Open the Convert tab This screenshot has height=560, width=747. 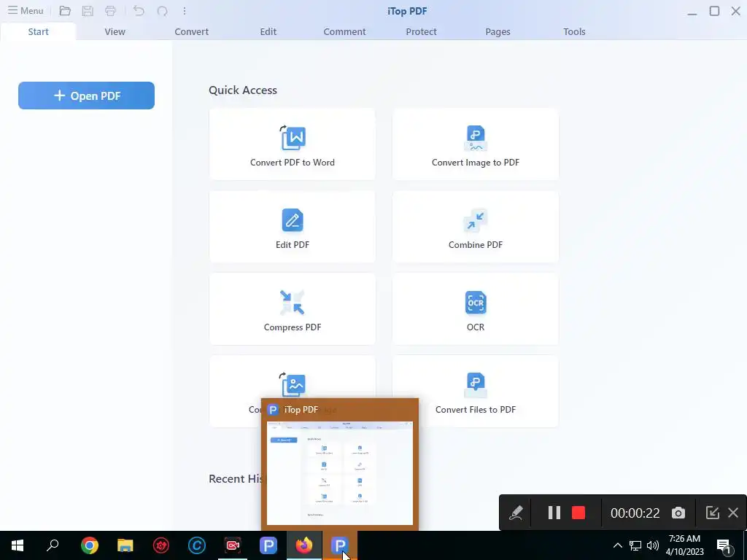click(192, 31)
